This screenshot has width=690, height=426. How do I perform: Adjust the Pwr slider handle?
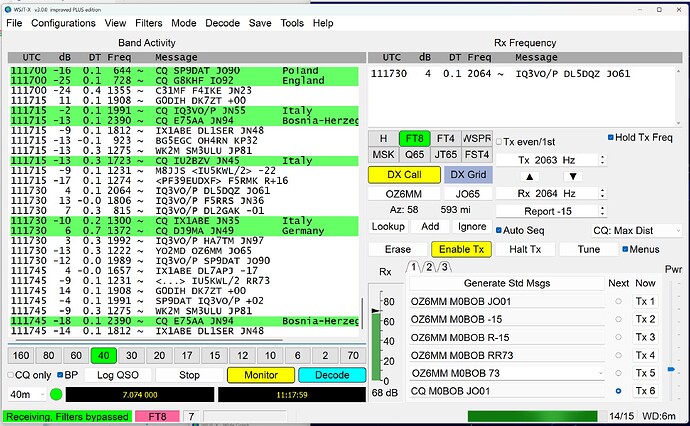[671, 369]
